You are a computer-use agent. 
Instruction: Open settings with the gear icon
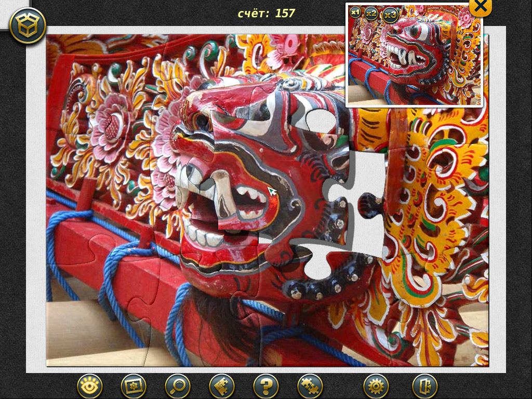point(376,386)
